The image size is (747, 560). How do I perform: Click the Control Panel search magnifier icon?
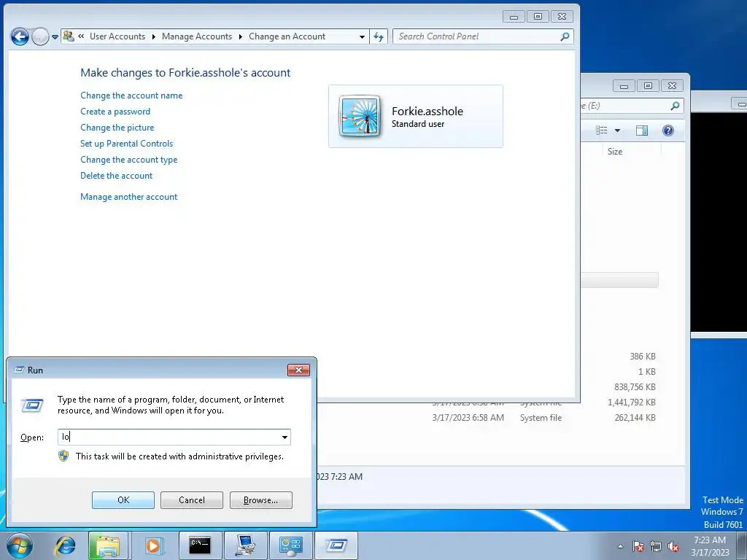click(565, 36)
